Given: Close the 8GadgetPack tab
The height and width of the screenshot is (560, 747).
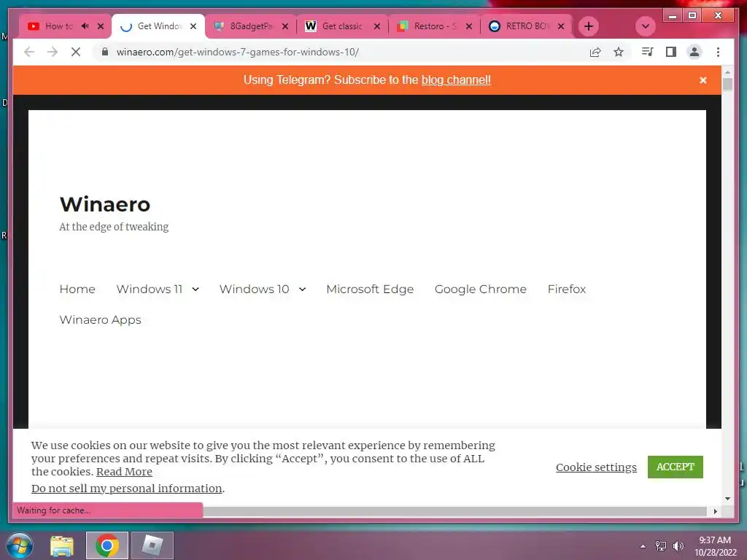Looking at the screenshot, I should pyautogui.click(x=285, y=26).
